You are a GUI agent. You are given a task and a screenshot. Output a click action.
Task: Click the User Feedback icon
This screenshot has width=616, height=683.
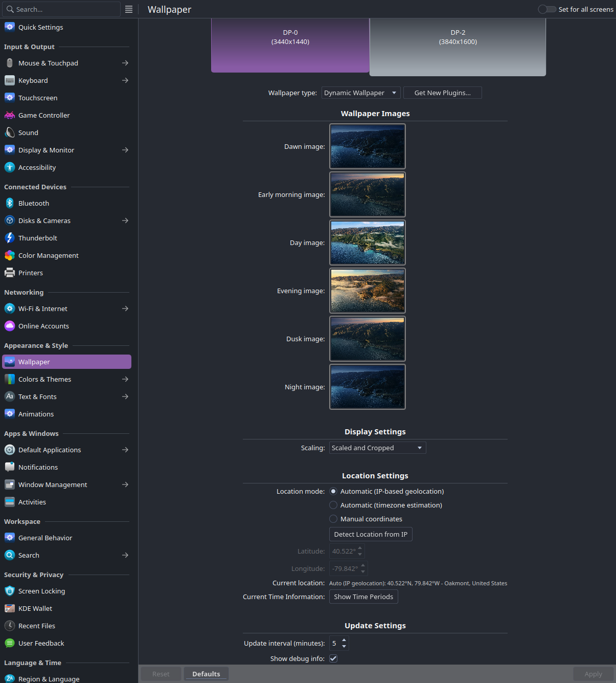(x=10, y=643)
